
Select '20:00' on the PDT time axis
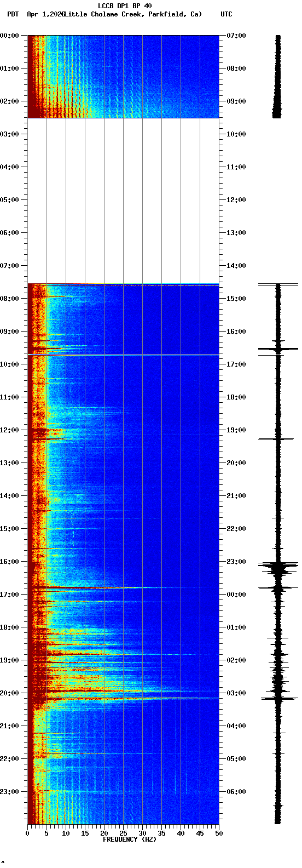9,693
